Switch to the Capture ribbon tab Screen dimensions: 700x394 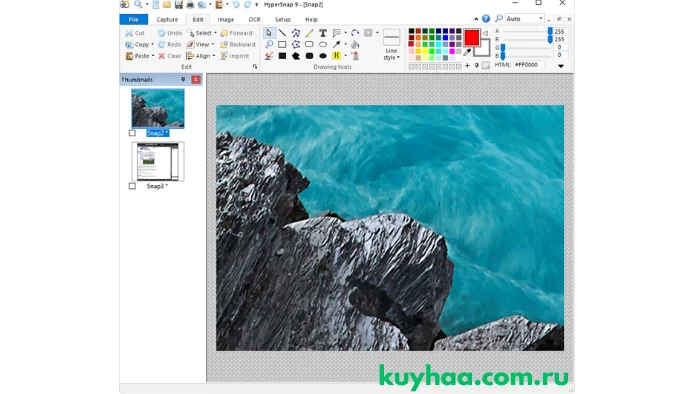167,20
